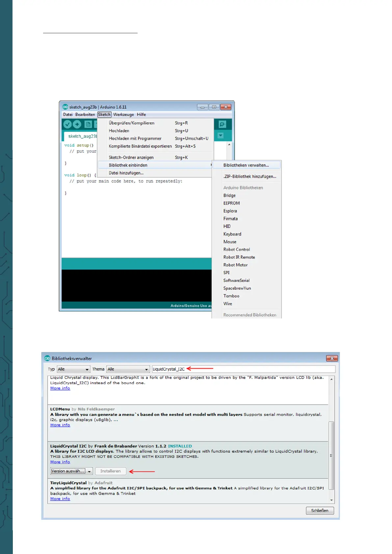Click the LiquidCrystal_I2C search field
Image resolution: width=392 pixels, height=554 pixels.
pos(244,369)
